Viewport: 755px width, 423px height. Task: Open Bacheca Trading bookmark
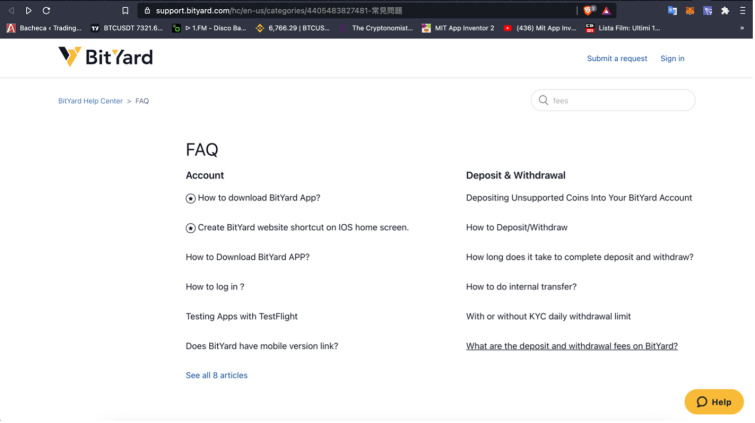coord(44,28)
